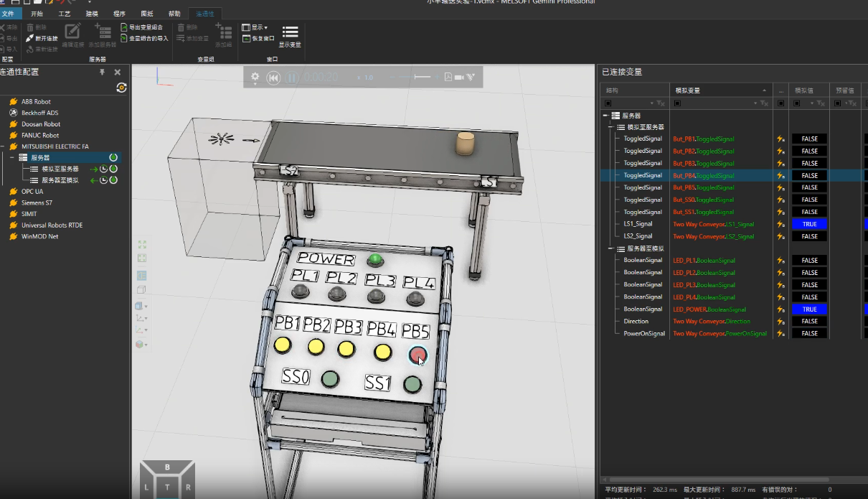Screen dimensions: 868x499
Task: Select the OPC UA connection entry
Action: [32, 192]
